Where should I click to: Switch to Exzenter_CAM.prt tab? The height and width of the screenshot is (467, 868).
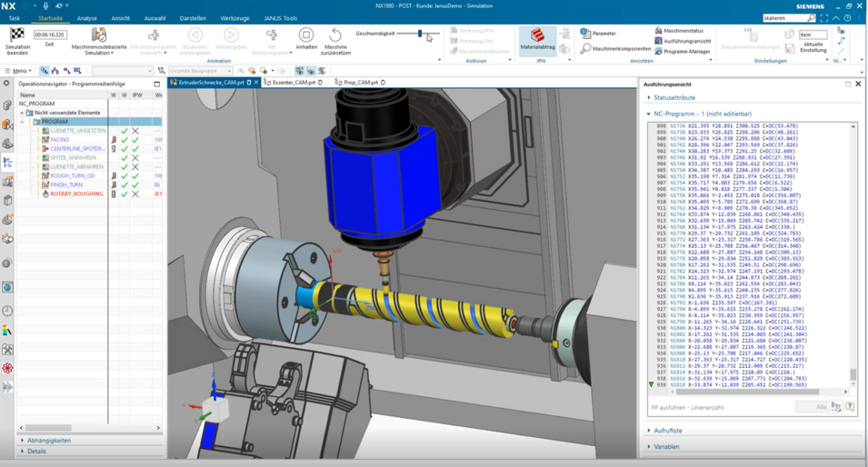coord(294,83)
